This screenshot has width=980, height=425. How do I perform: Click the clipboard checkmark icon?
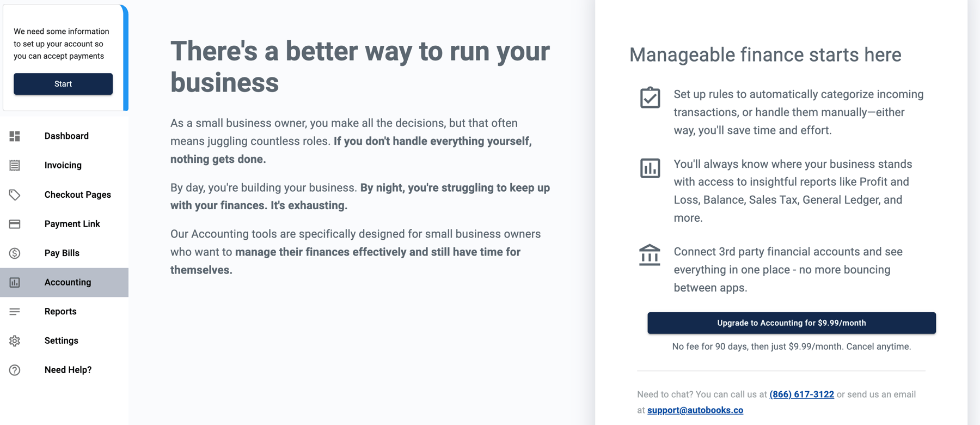(650, 98)
